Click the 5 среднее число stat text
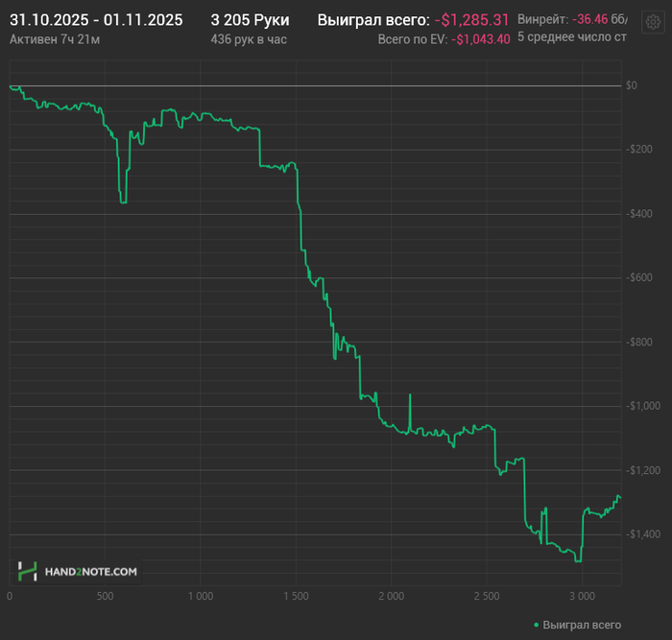This screenshot has height=640, width=672. pos(572,37)
